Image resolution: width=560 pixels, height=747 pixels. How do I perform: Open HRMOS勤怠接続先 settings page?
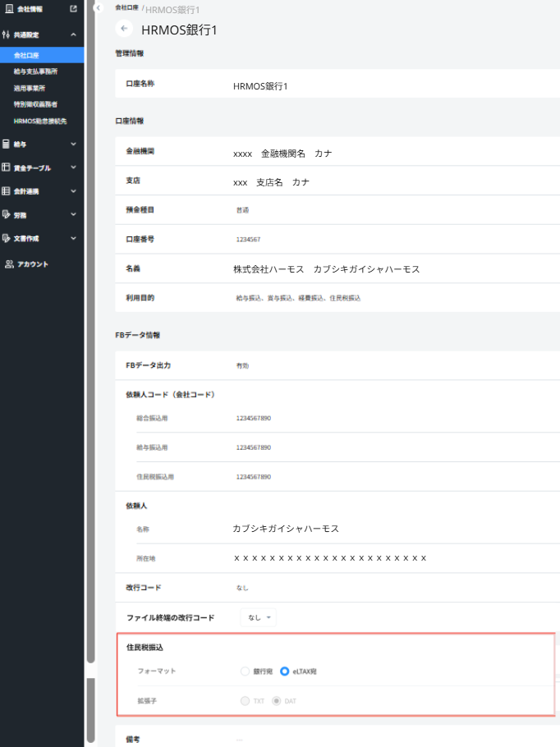tap(40, 121)
